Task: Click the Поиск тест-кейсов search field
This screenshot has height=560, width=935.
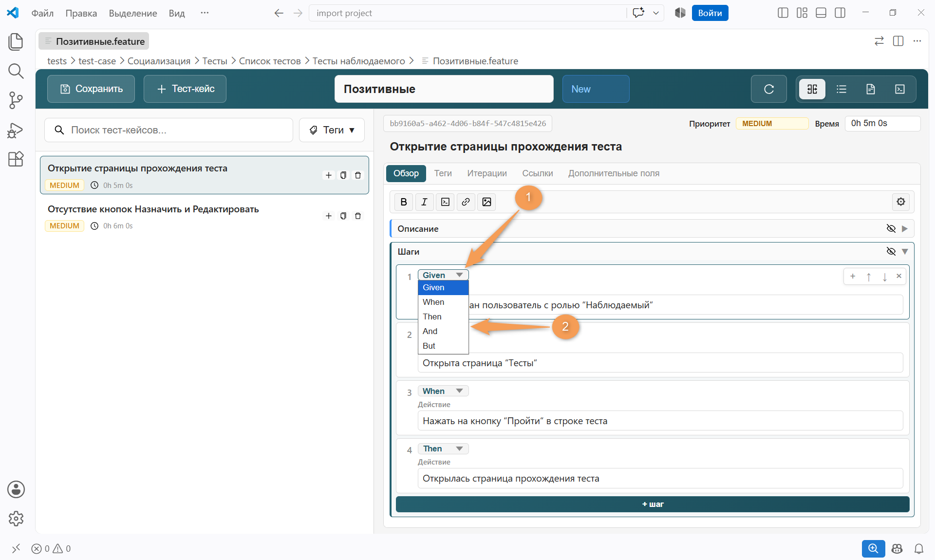Action: click(168, 130)
